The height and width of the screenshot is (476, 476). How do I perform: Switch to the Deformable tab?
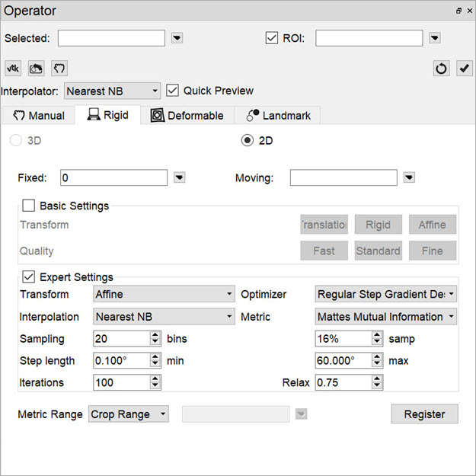tap(187, 116)
